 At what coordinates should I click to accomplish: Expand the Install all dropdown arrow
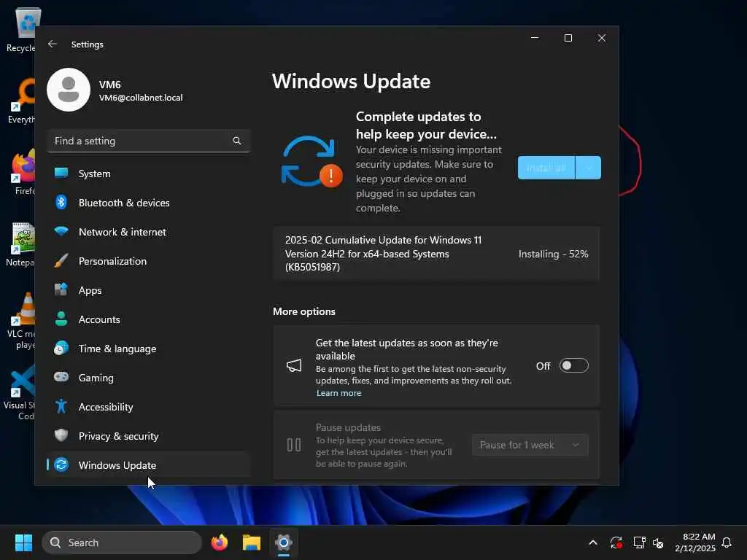pos(589,168)
